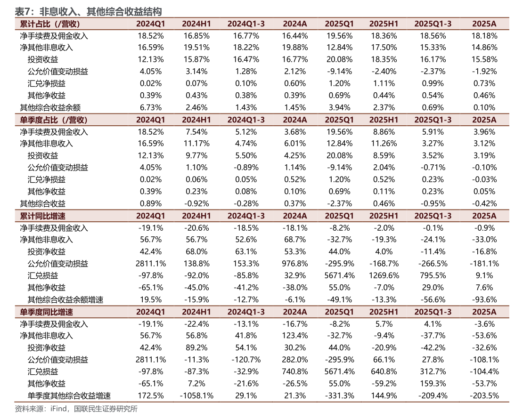523x420 pixels.
Task: Pick the figure -49.1%
Action: point(340,299)
